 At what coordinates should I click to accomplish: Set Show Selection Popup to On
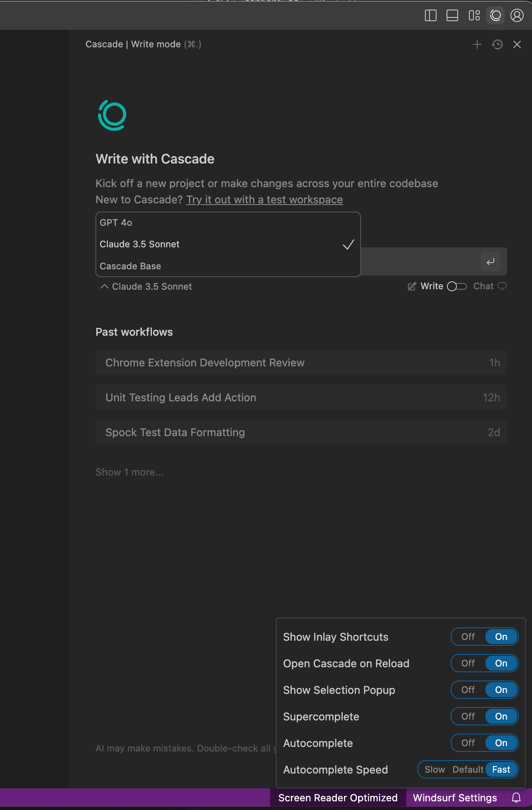point(501,690)
